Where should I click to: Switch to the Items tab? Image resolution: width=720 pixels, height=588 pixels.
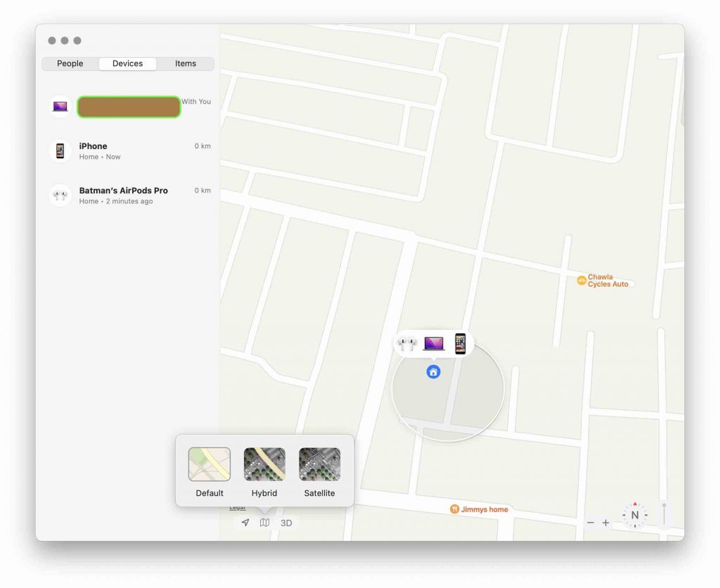(186, 64)
